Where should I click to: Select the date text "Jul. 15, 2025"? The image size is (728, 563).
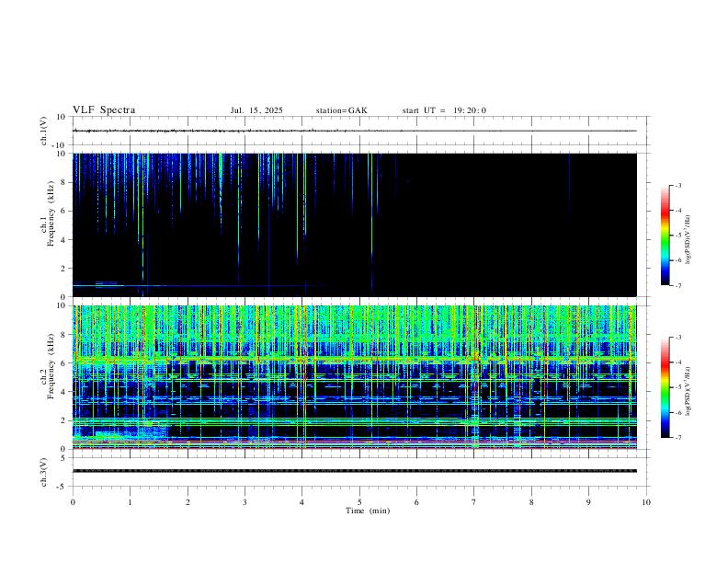[x=256, y=110]
